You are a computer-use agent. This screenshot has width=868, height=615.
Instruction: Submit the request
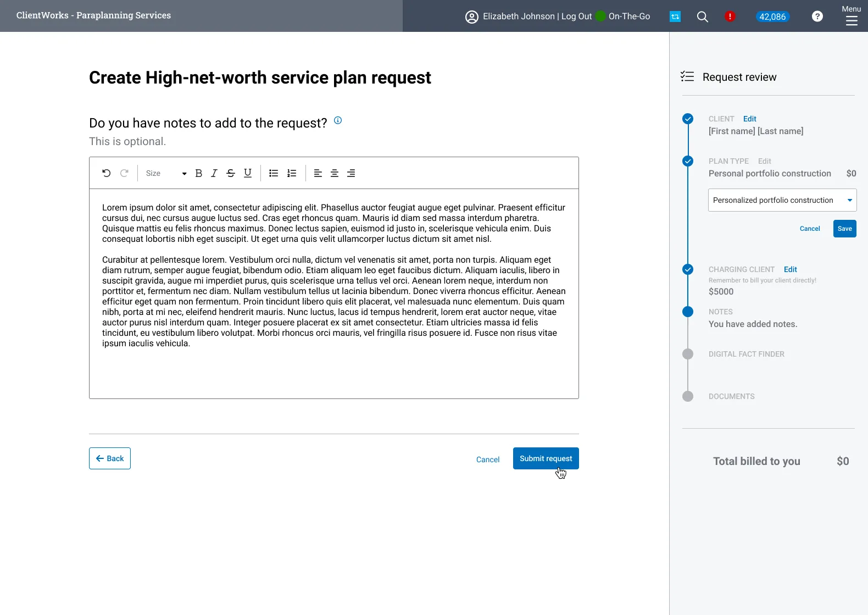(546, 458)
